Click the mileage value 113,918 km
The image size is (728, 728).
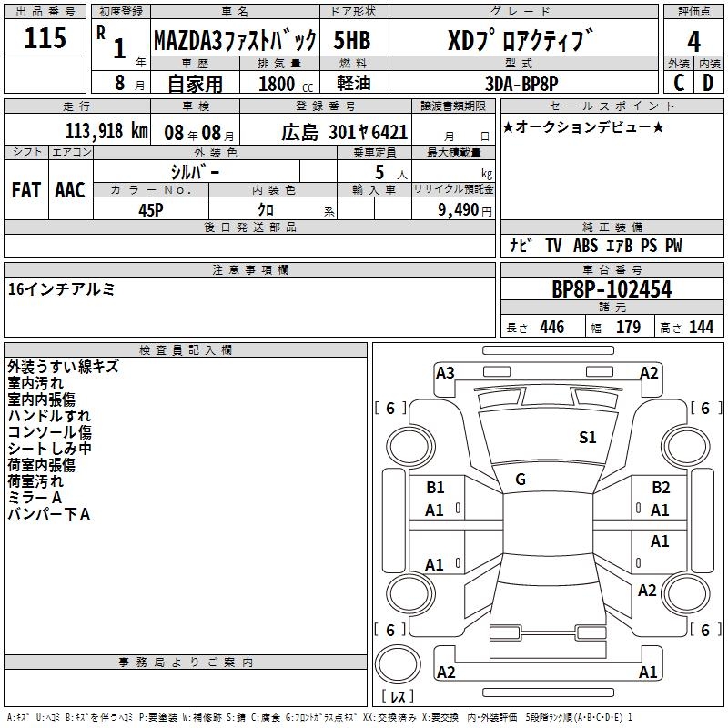(x=106, y=131)
